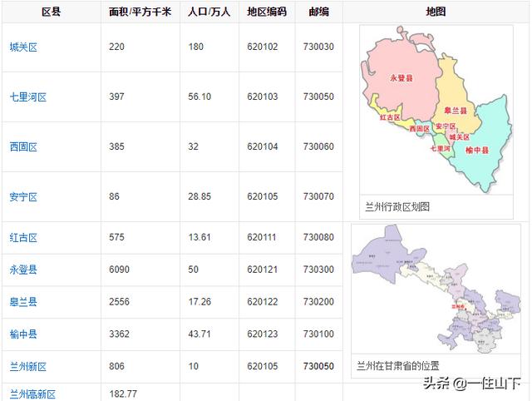The height and width of the screenshot is (401, 532).
Task: Select the 兰州新区 population value 10
Action: coord(194,366)
